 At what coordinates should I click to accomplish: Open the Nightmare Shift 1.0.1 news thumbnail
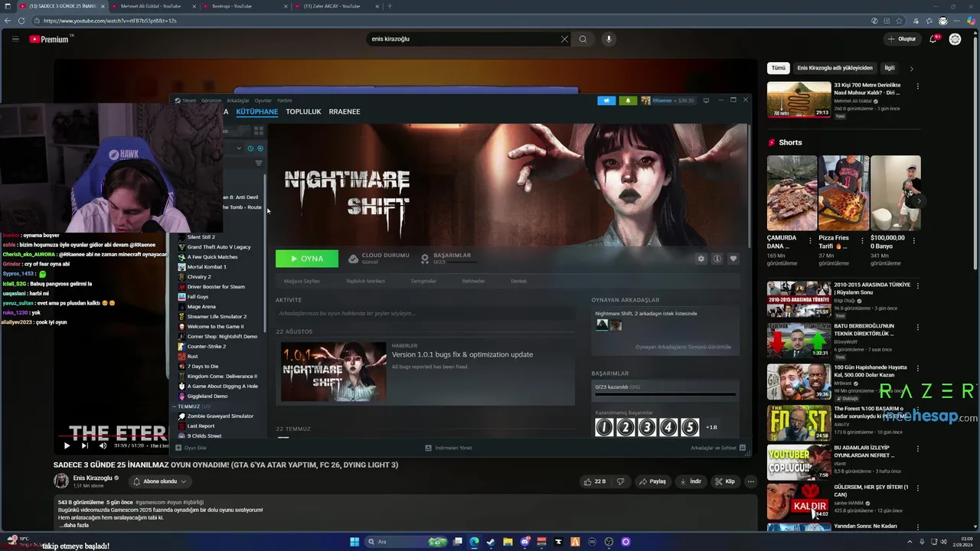click(333, 372)
